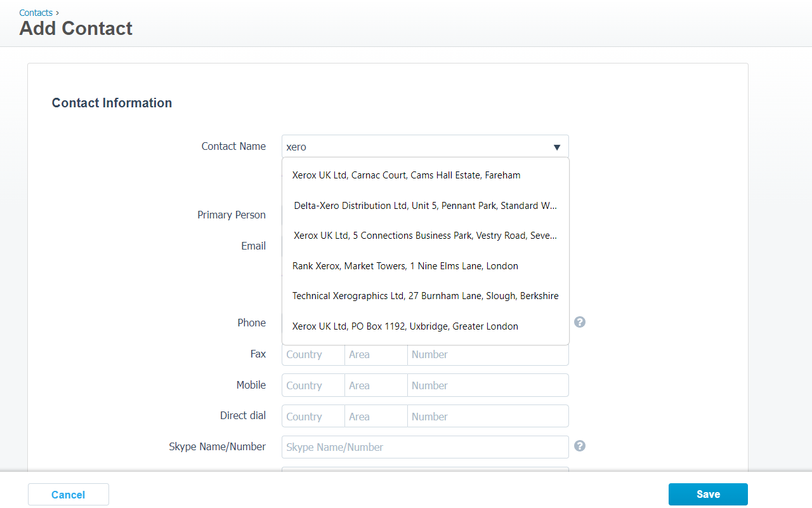Viewport: 812px width, 508px height.
Task: Click the Skype Name/Number input
Action: tap(425, 447)
